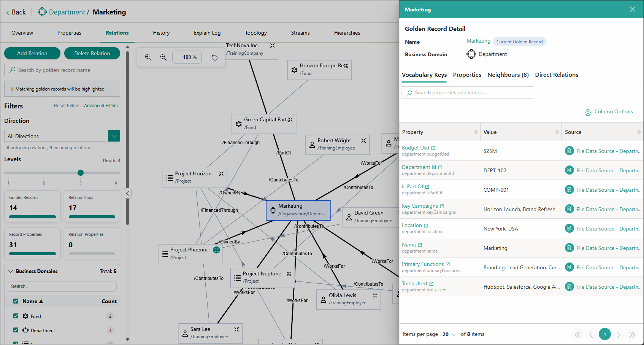Click the Search properties and values field
Screen dimensions: 644x345
(468, 92)
